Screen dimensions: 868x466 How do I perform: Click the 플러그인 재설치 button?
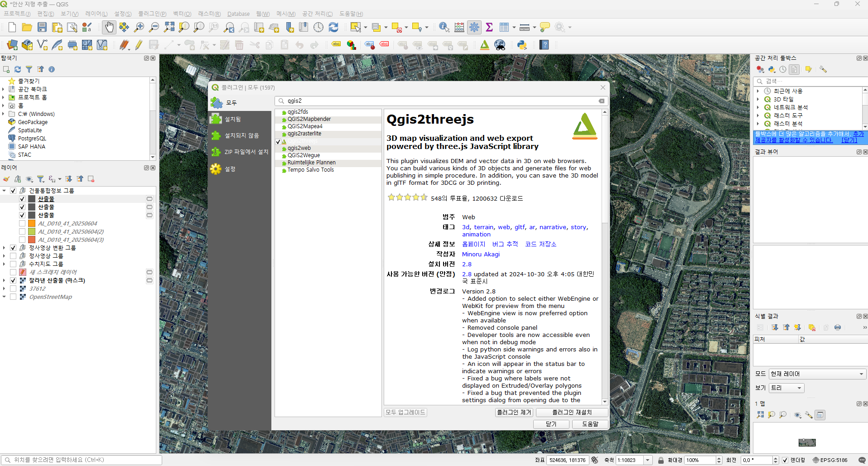click(572, 413)
